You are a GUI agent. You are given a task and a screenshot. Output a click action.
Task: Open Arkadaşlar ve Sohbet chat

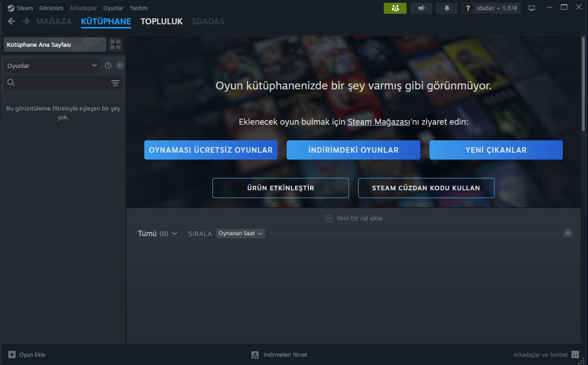(546, 354)
